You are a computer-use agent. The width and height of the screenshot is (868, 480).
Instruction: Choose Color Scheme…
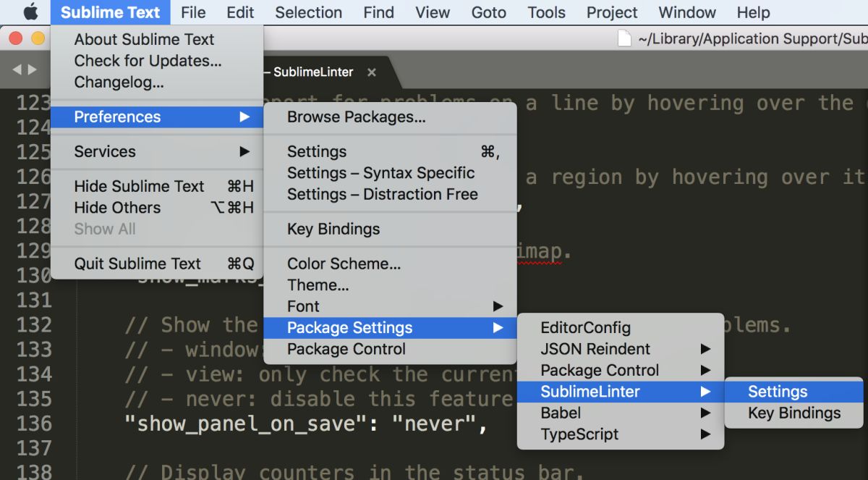390,264
